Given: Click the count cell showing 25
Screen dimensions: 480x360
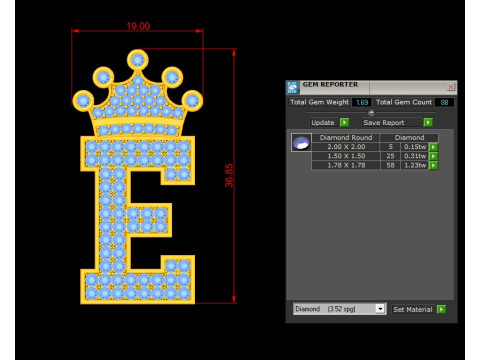Looking at the screenshot, I should click(390, 156).
